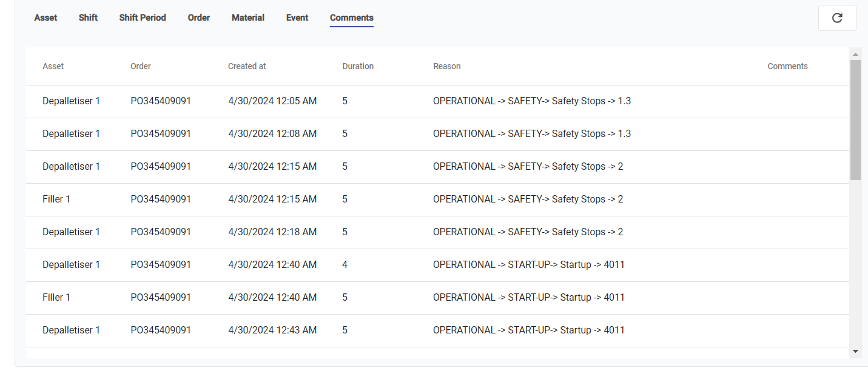This screenshot has height=368, width=868.
Task: Click the Comments column header
Action: [x=787, y=66]
